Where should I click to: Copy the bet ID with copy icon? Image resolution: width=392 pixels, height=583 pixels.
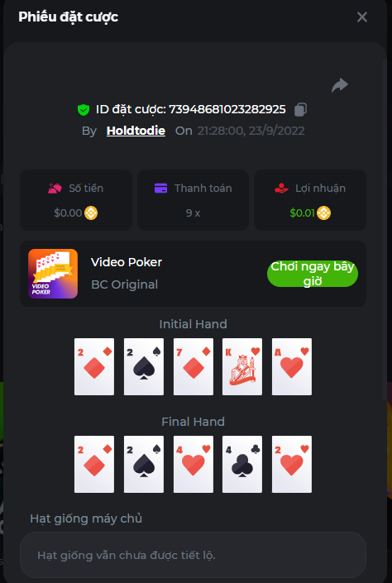[x=300, y=110]
